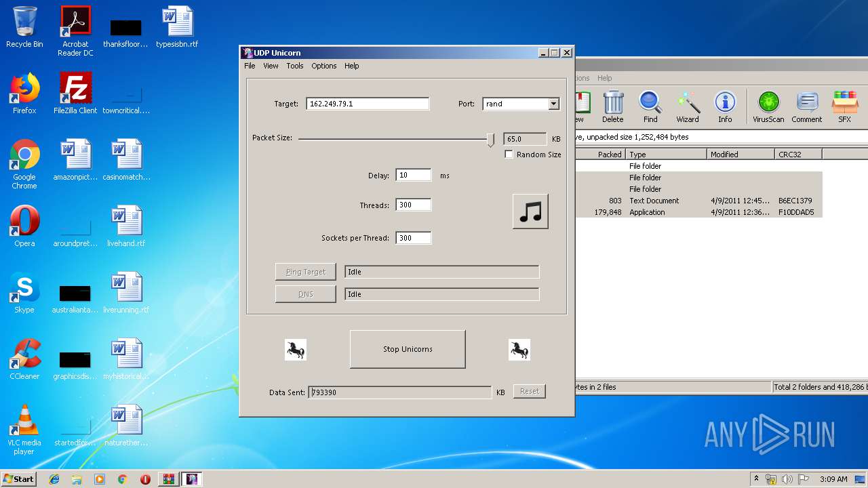Viewport: 868px width, 488px height.
Task: Click the Delete icon in WinRAR toolbar
Action: coord(613,107)
